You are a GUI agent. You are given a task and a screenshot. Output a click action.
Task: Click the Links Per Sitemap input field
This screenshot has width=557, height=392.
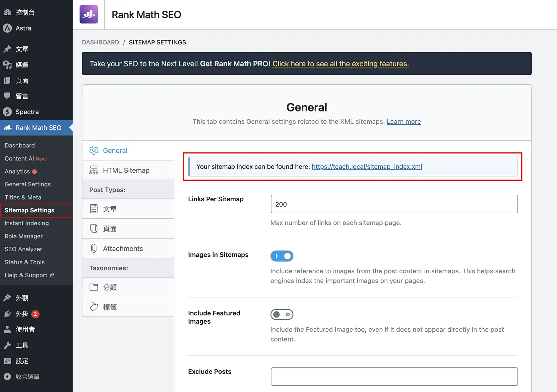coord(394,204)
